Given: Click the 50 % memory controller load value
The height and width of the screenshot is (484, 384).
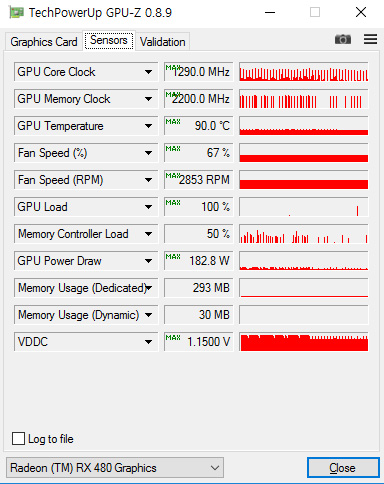Looking at the screenshot, I should [199, 234].
